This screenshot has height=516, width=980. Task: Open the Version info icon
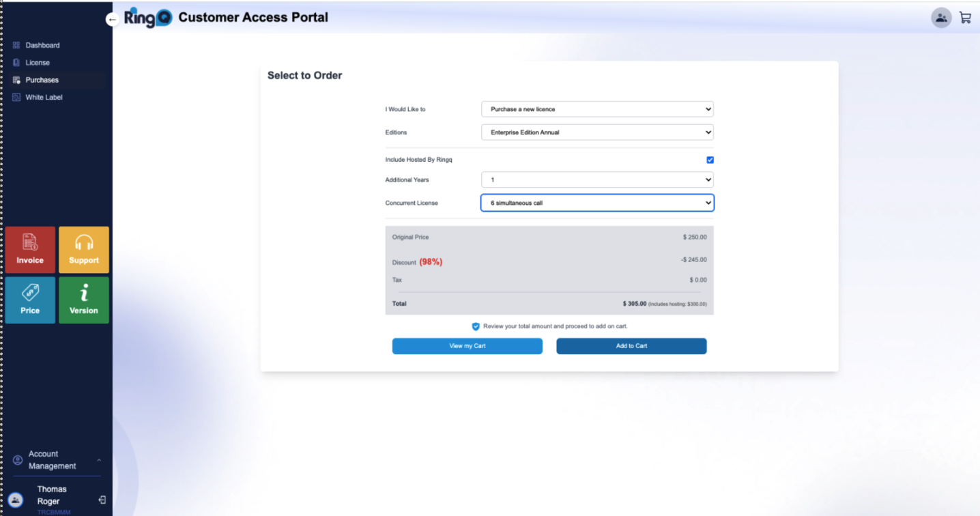click(x=83, y=300)
